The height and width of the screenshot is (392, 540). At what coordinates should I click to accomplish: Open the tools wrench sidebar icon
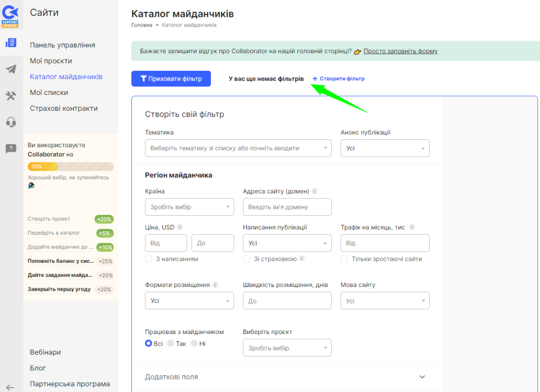pos(11,95)
